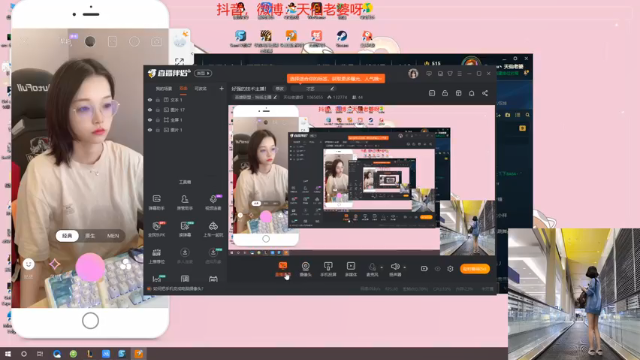Click the orange partition tip banner
The height and width of the screenshot is (360, 640).
(x=336, y=78)
